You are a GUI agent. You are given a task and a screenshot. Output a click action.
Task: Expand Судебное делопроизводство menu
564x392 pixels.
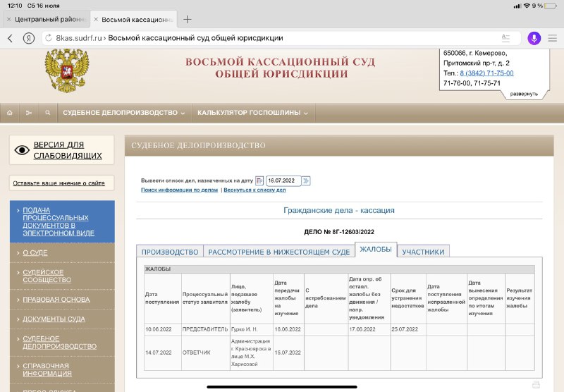tap(124, 113)
